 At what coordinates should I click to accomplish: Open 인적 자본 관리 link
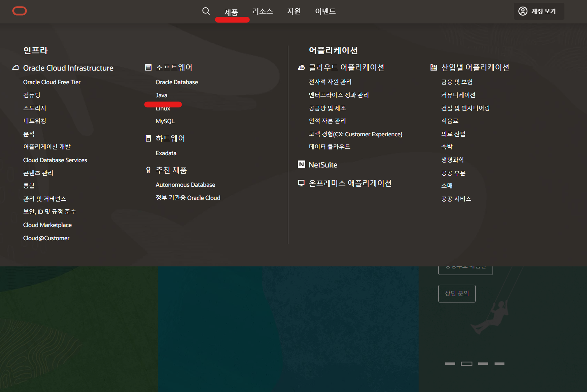point(327,121)
